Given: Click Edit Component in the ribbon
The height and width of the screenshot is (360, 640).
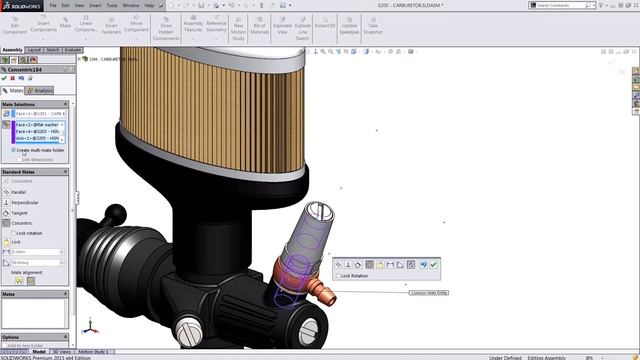Looking at the screenshot, I should pyautogui.click(x=14, y=25).
